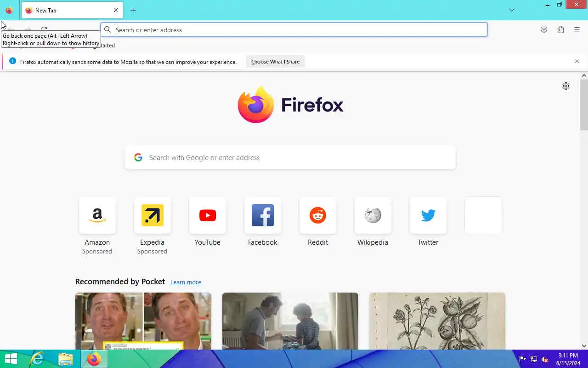Open the Windows Start button
The width and height of the screenshot is (588, 368).
point(11,359)
